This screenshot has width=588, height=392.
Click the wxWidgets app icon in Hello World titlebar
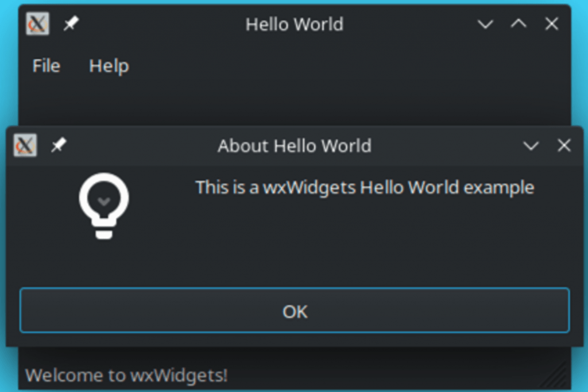(37, 24)
